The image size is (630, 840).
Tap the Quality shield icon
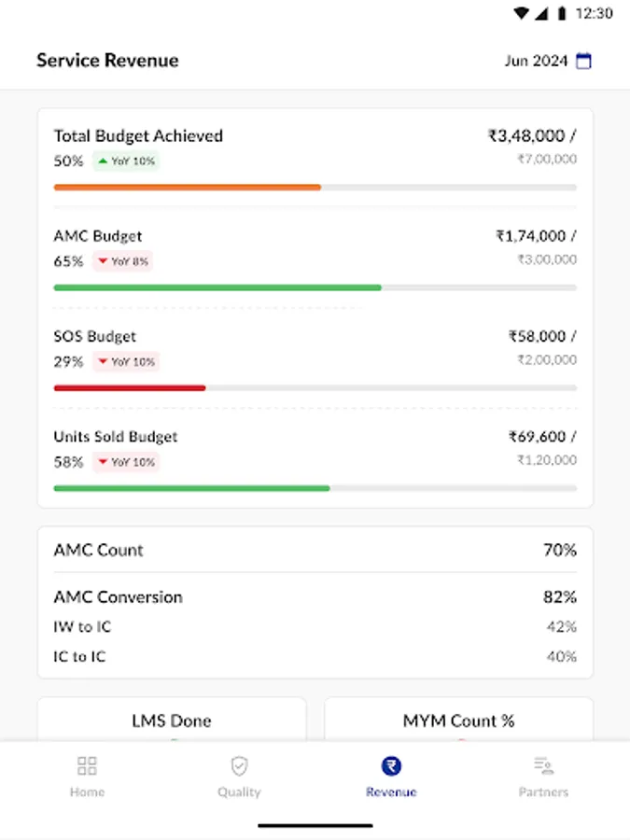coord(239,766)
